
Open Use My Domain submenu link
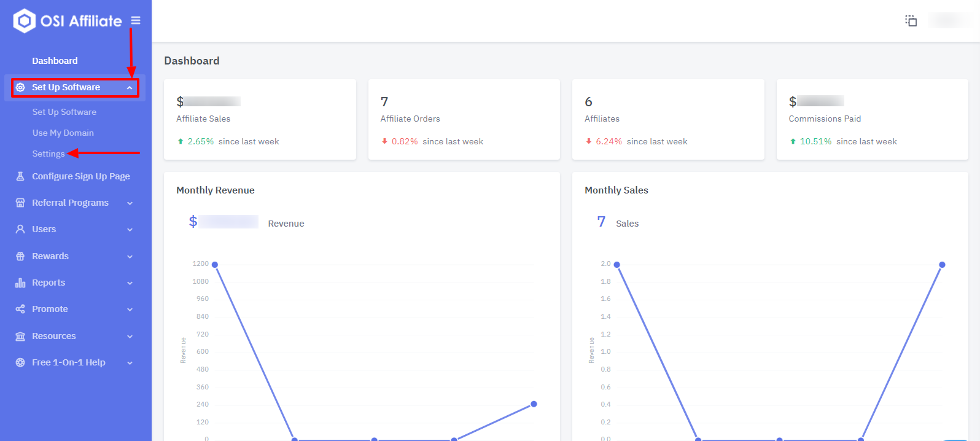point(63,133)
